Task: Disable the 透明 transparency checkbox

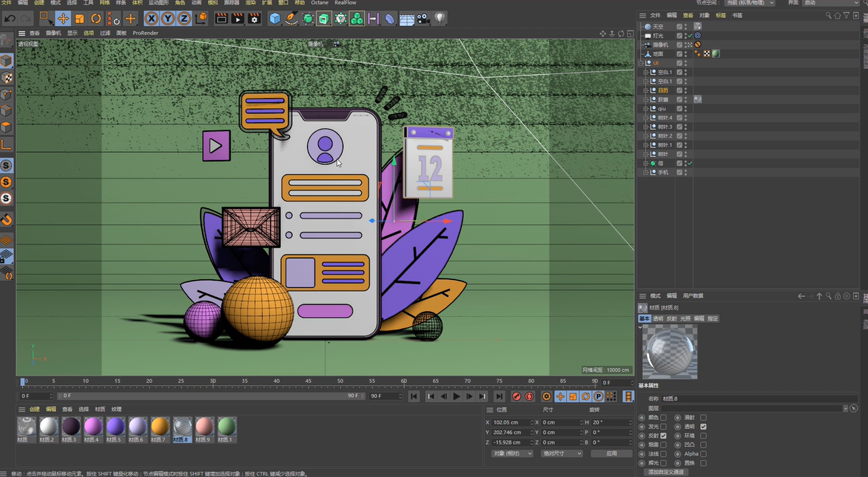Action: coord(703,427)
